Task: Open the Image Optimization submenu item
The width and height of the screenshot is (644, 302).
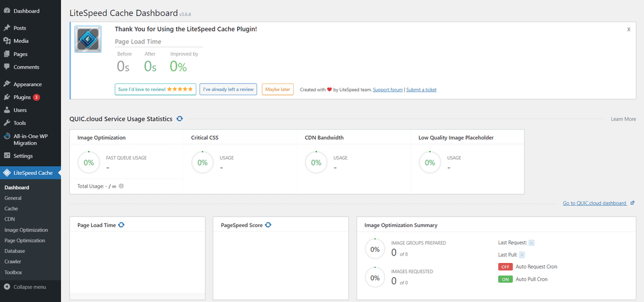Action: tap(26, 230)
